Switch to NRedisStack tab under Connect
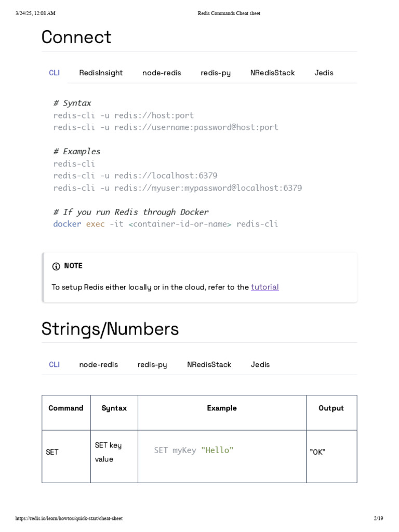This screenshot has height=532, width=399. click(x=272, y=73)
